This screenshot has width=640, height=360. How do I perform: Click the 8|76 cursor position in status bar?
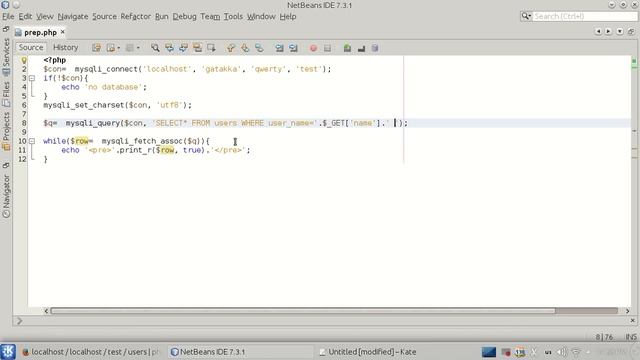click(604, 337)
